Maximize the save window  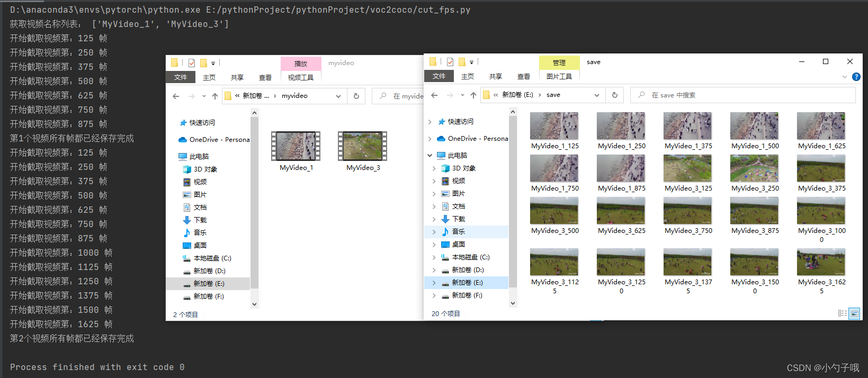[x=825, y=61]
